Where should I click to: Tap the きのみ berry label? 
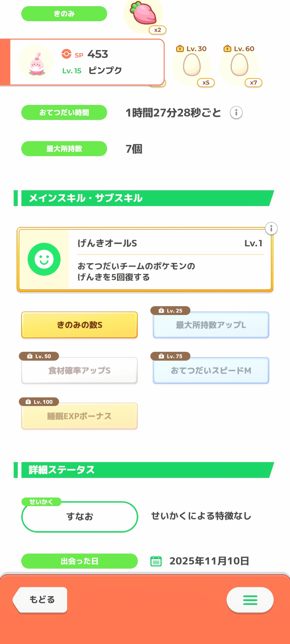64,14
